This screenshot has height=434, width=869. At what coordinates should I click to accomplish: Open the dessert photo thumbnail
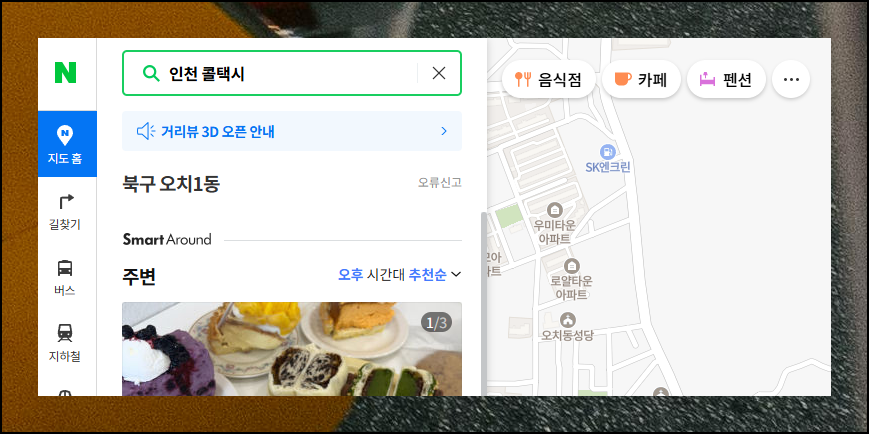point(292,349)
